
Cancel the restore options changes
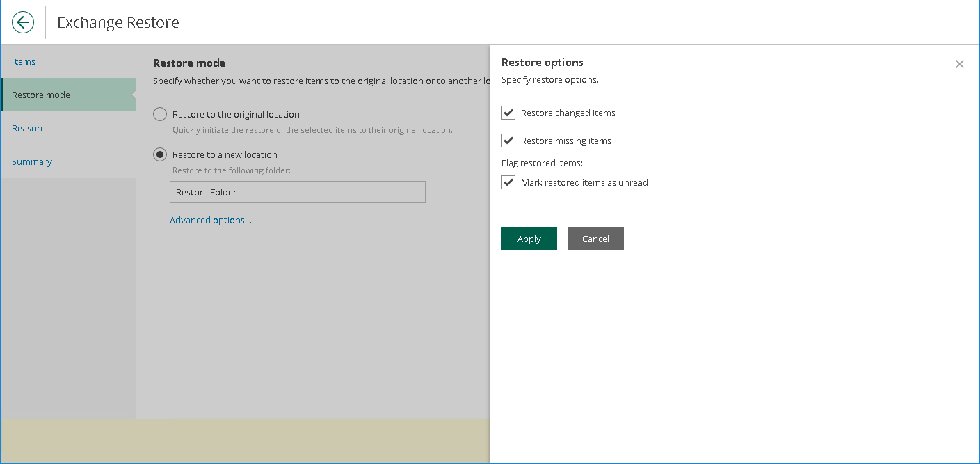pyautogui.click(x=595, y=239)
